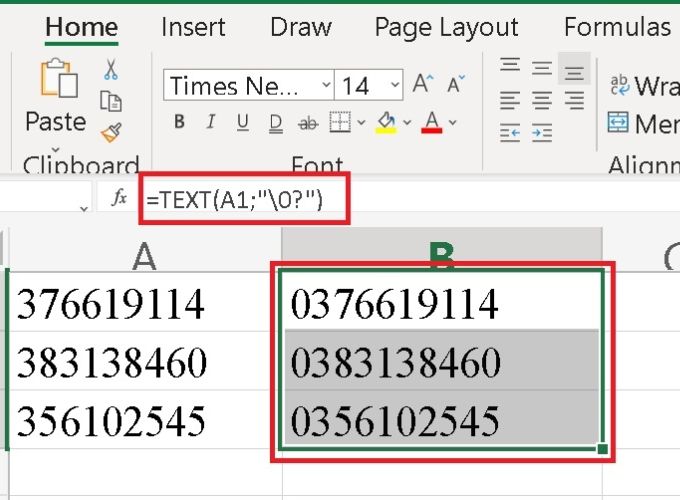Increase font size with the larger A

423,83
